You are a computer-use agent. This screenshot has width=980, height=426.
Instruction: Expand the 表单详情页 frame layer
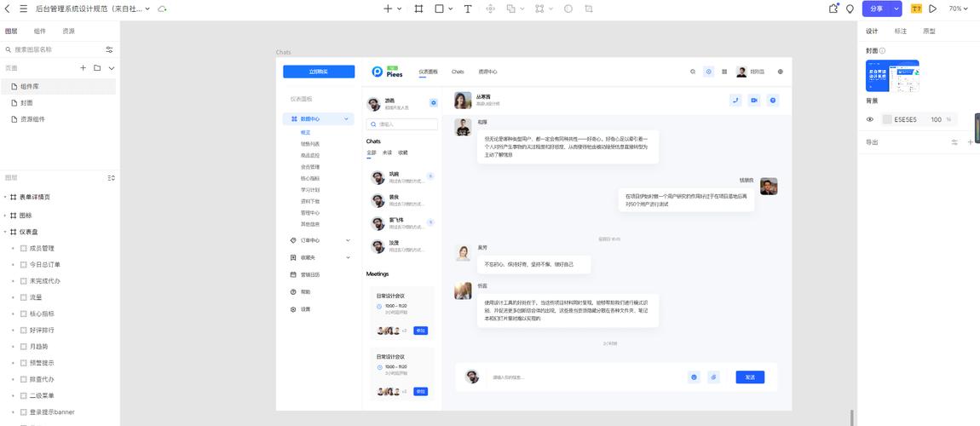(x=5, y=197)
